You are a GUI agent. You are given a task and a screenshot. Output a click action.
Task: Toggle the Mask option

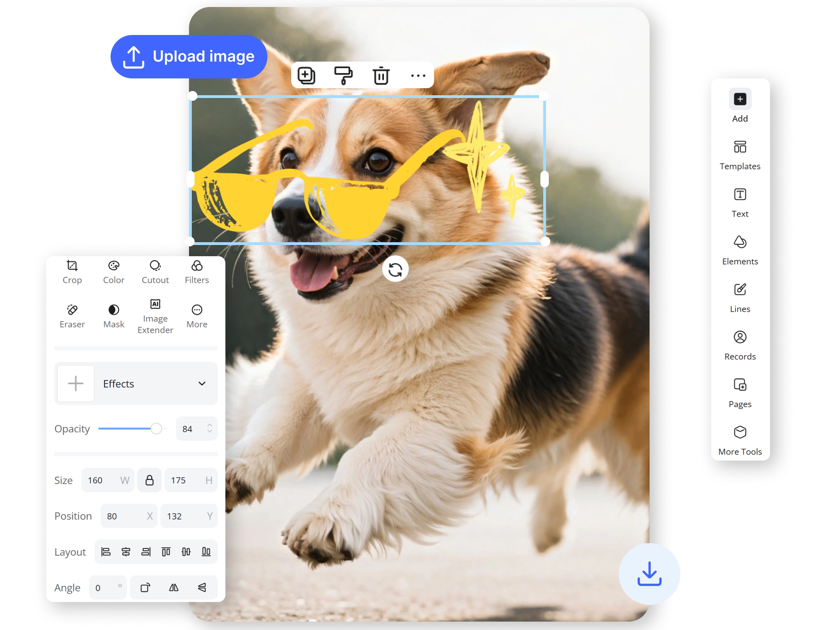(113, 316)
